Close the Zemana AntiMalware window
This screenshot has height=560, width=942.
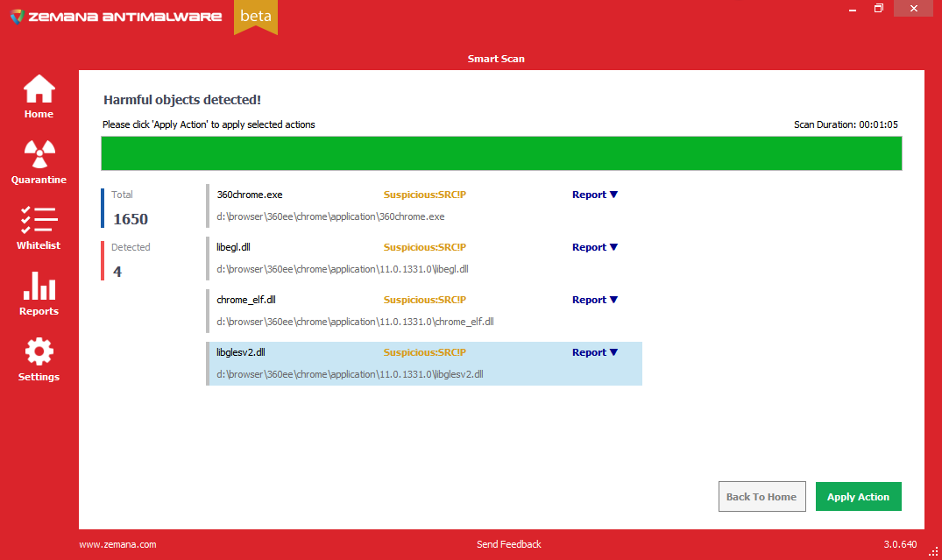(914, 9)
